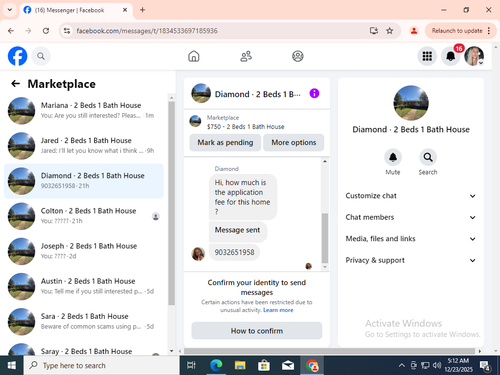Open Marketplace listing $750 2 Beds link
This screenshot has width=500, height=375.
(246, 127)
